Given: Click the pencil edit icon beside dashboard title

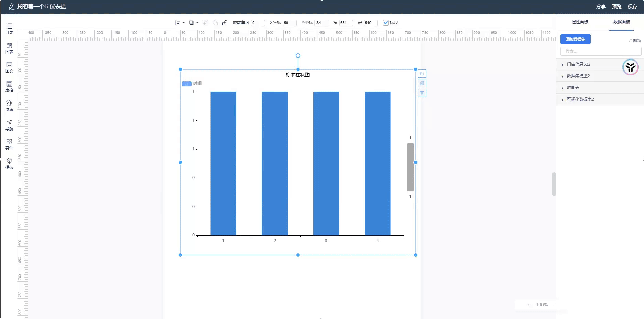Looking at the screenshot, I should tap(11, 7).
